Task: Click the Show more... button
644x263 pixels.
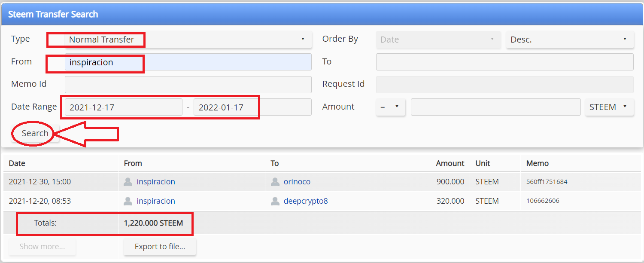Action: 42,247
